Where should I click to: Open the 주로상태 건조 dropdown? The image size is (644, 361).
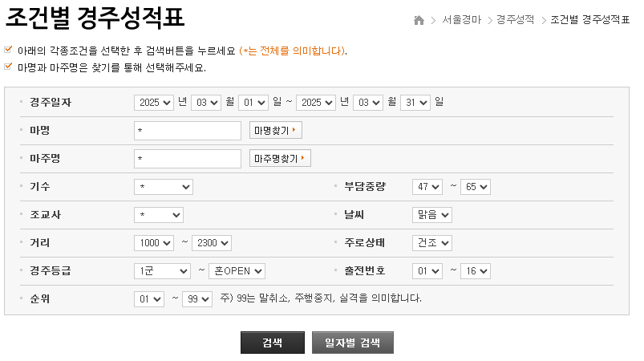click(x=432, y=243)
